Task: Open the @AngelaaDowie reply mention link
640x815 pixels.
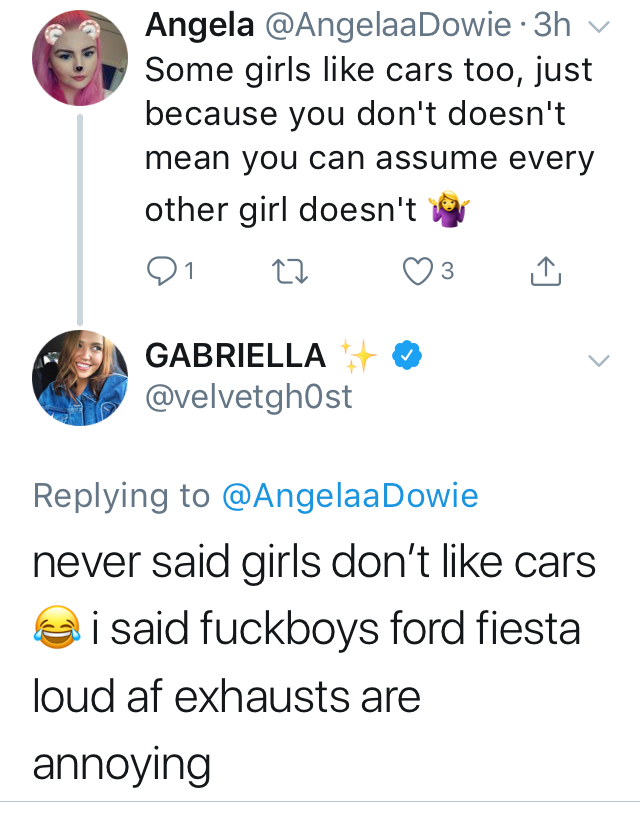Action: (x=350, y=496)
